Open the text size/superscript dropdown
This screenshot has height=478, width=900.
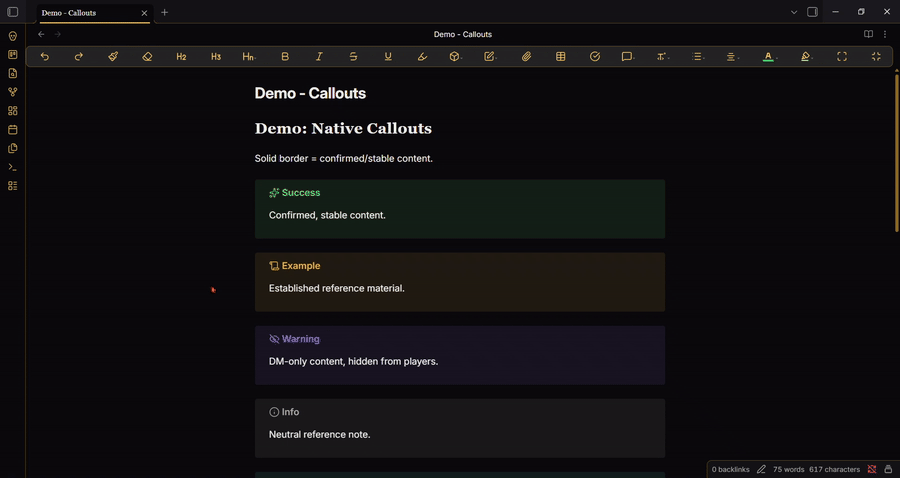(x=662, y=56)
